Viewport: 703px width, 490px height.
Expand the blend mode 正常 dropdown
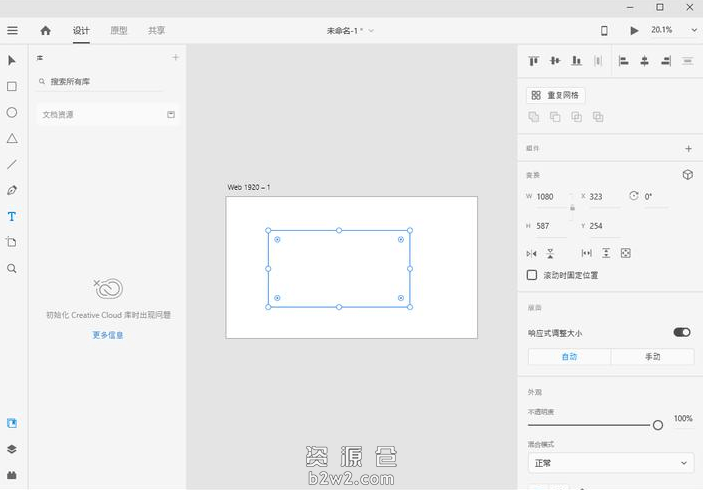[x=610, y=463]
